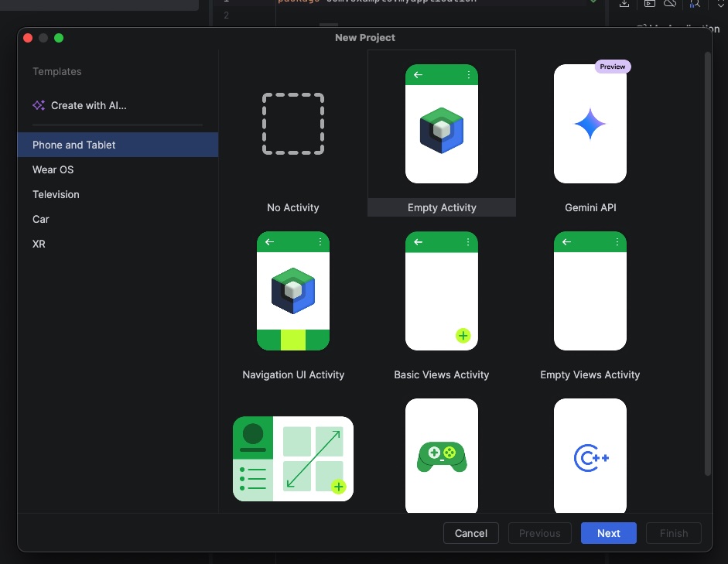The image size is (728, 564).
Task: Select Phone and Tablet category
Action: [118, 145]
